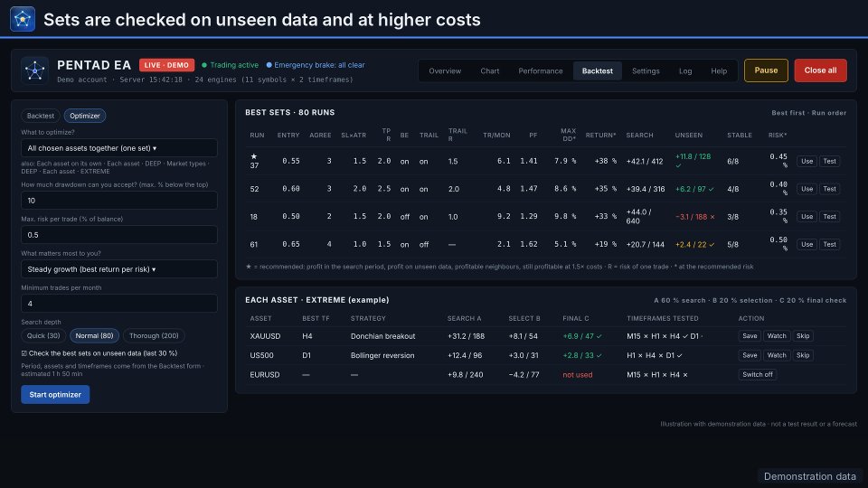Image resolution: width=868 pixels, height=488 pixels.
Task: Click the Start optimizer button
Action: 55,395
